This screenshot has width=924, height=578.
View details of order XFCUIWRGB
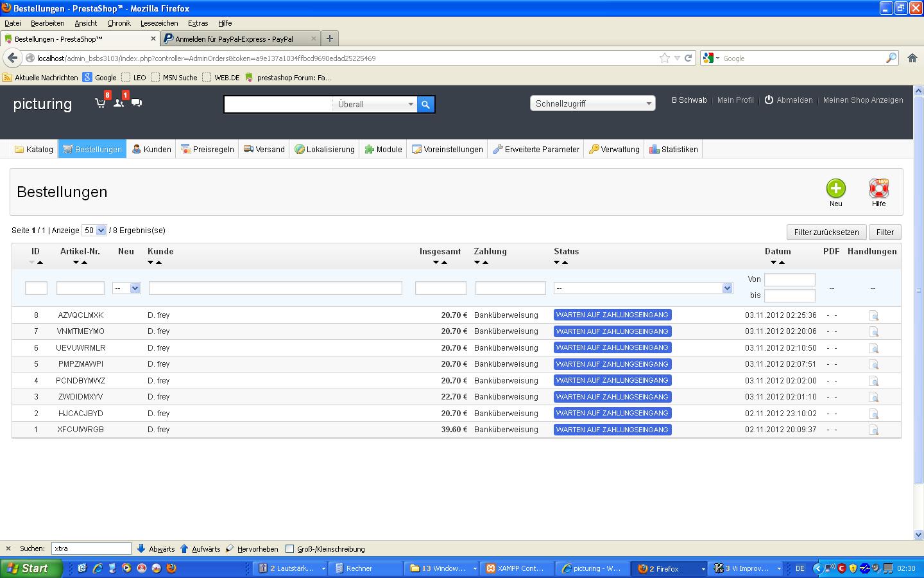[873, 430]
